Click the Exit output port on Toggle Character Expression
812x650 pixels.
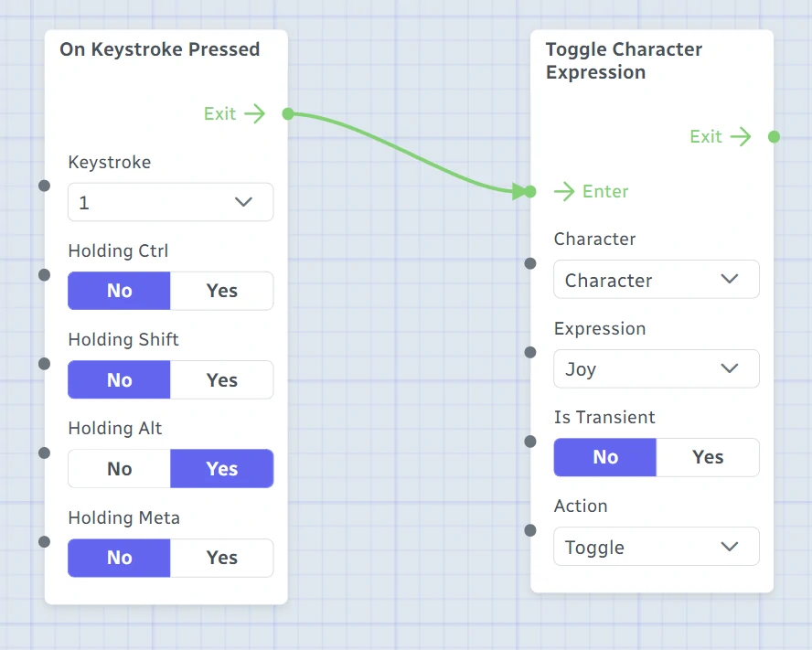tap(774, 137)
